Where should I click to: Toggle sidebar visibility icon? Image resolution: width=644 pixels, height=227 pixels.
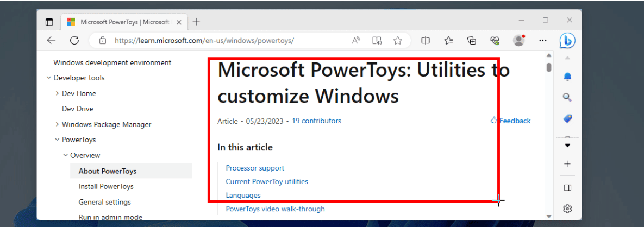pyautogui.click(x=567, y=188)
